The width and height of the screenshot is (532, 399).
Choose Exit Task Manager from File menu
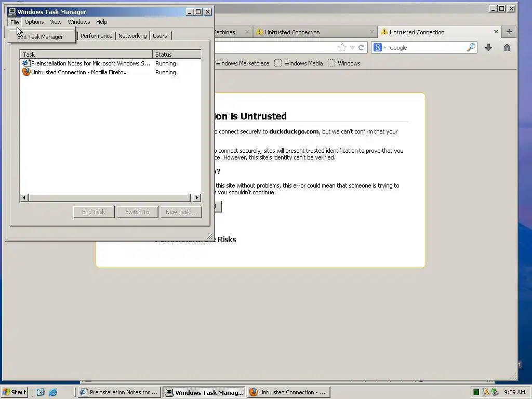(40, 37)
